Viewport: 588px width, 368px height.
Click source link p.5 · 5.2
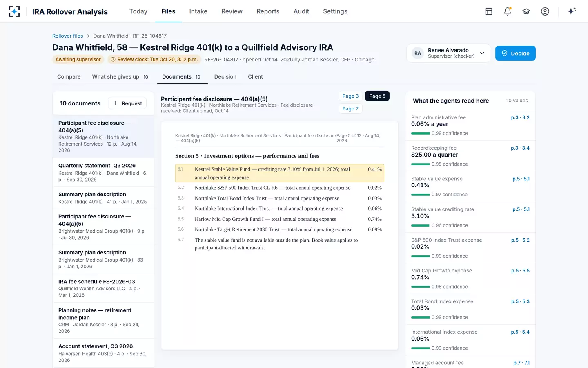520,240
